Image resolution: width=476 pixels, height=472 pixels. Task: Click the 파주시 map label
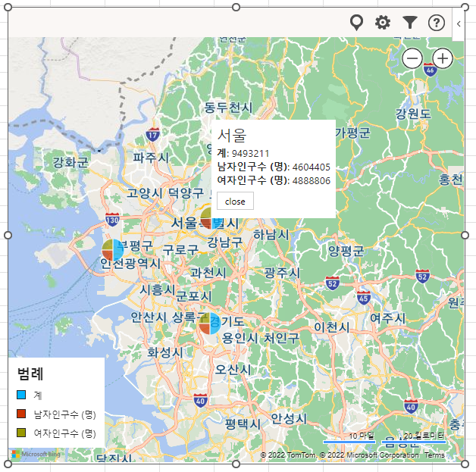[151, 158]
